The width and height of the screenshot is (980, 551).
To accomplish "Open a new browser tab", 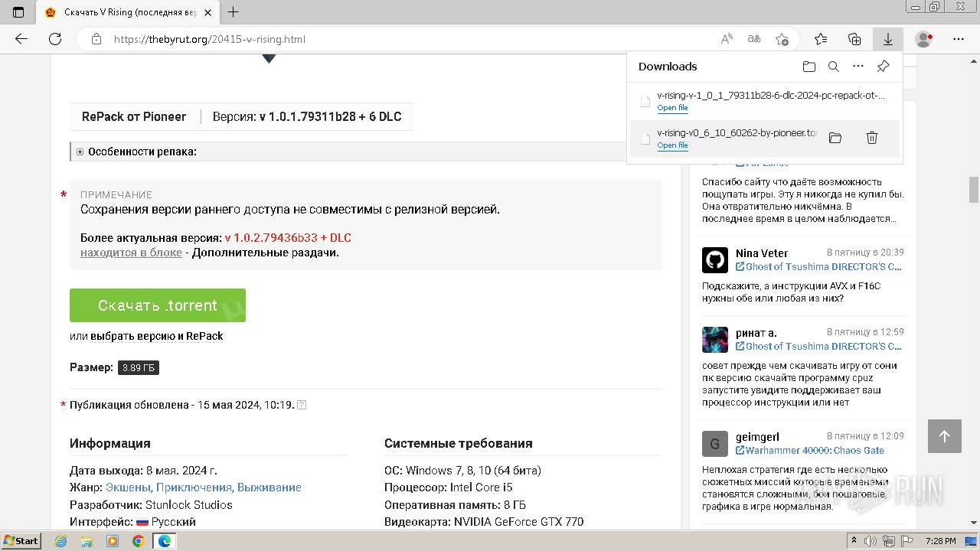I will (x=234, y=12).
